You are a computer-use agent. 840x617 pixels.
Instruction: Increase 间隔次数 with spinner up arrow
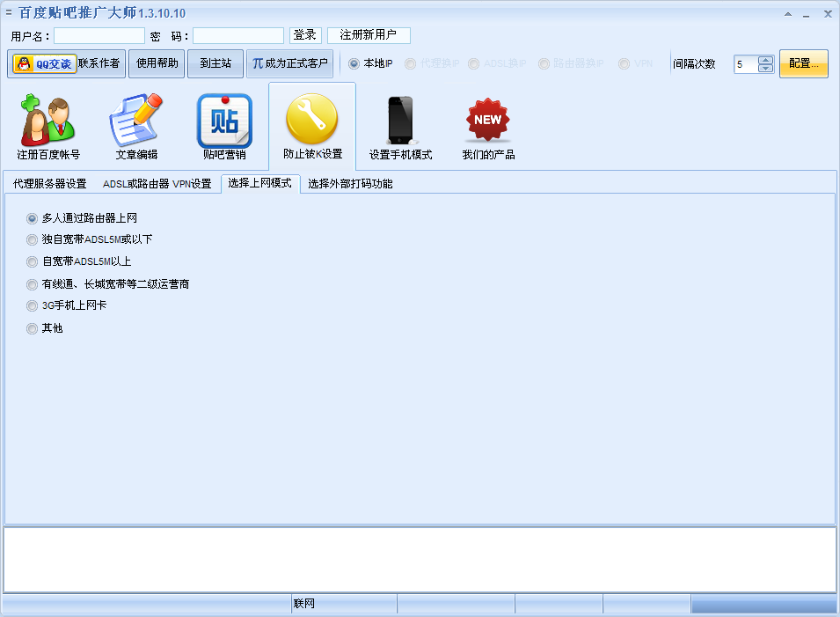pyautogui.click(x=765, y=60)
